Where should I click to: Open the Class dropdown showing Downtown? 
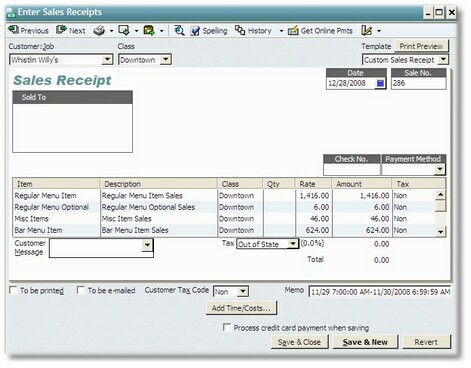pos(165,60)
